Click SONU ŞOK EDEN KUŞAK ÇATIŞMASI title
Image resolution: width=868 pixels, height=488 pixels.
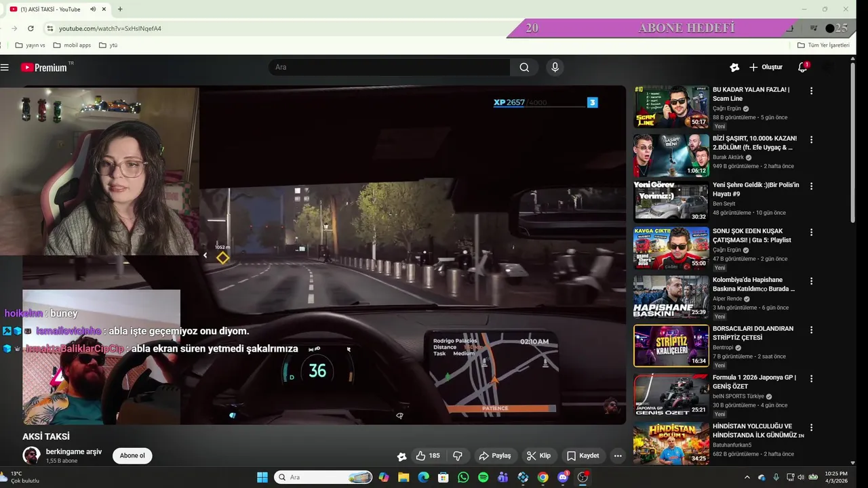tap(751, 235)
